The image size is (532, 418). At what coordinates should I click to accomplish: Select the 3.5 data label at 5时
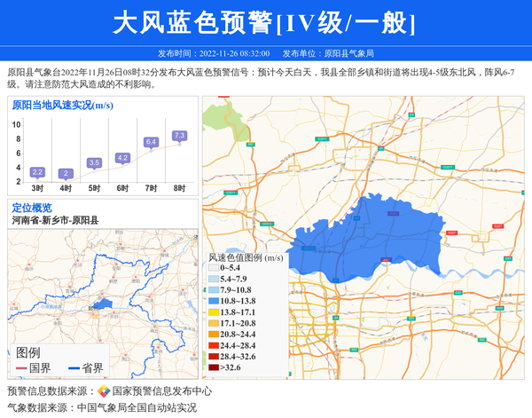tap(94, 162)
